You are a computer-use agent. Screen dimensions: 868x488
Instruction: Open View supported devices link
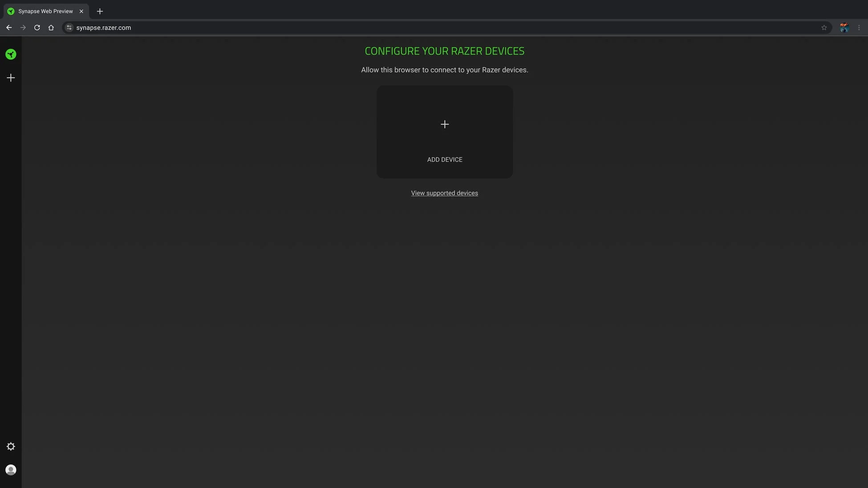444,193
